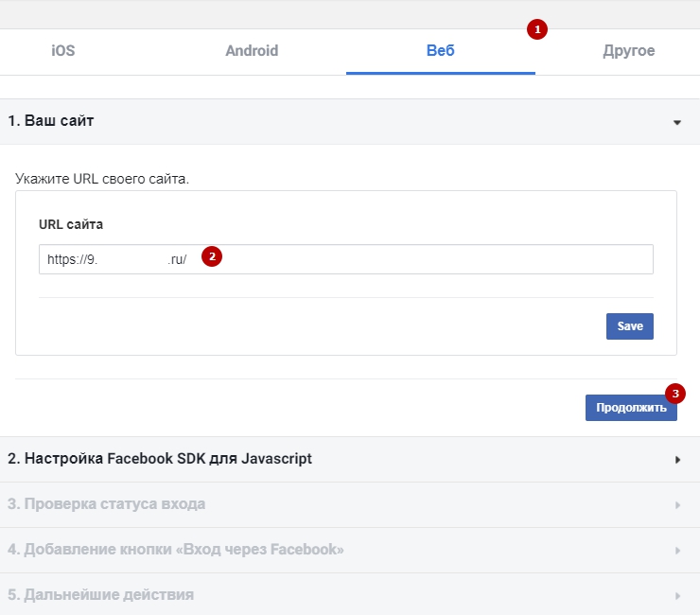Click arrow next to Проверка статуса входа
The width and height of the screenshot is (700, 615).
pyautogui.click(x=677, y=505)
